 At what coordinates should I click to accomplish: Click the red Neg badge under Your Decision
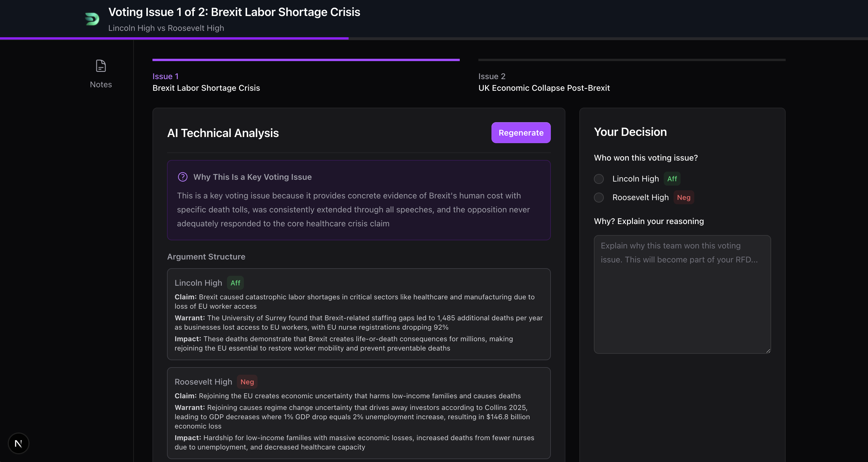683,198
